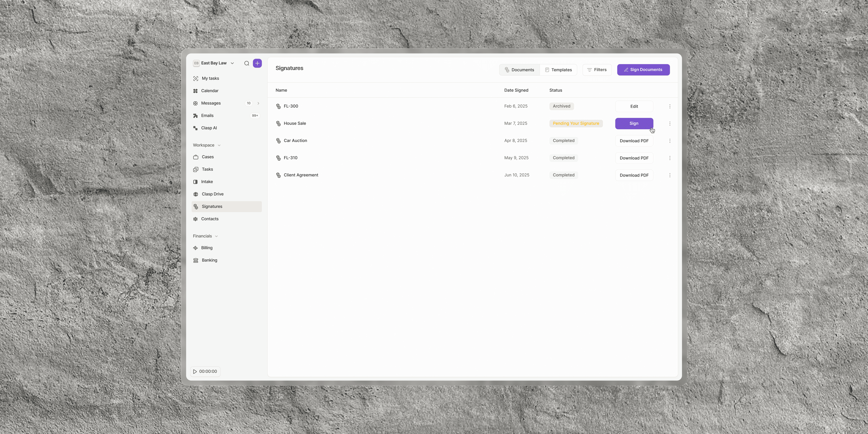This screenshot has width=868, height=434.
Task: Open three-dot menu for FL-300 row
Action: click(670, 106)
